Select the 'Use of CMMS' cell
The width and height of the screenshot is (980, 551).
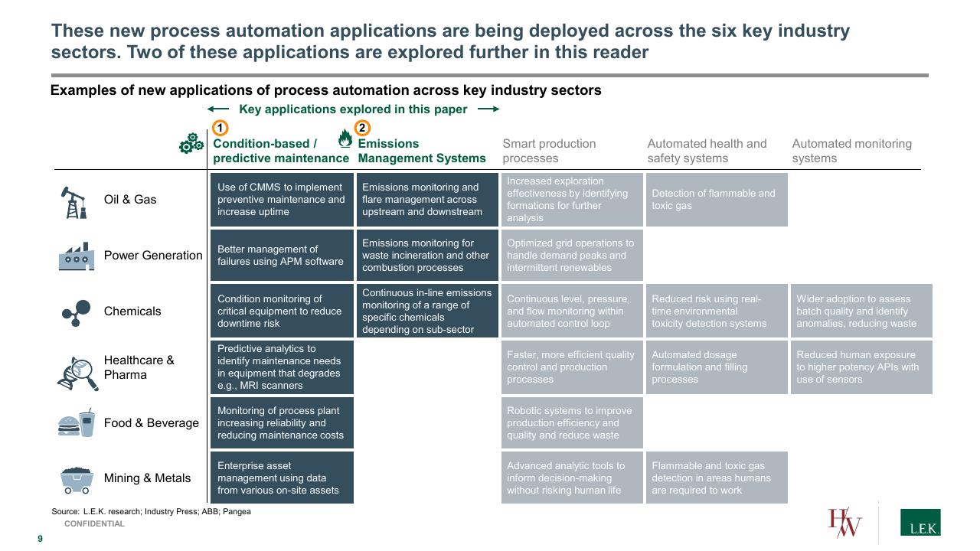282,200
